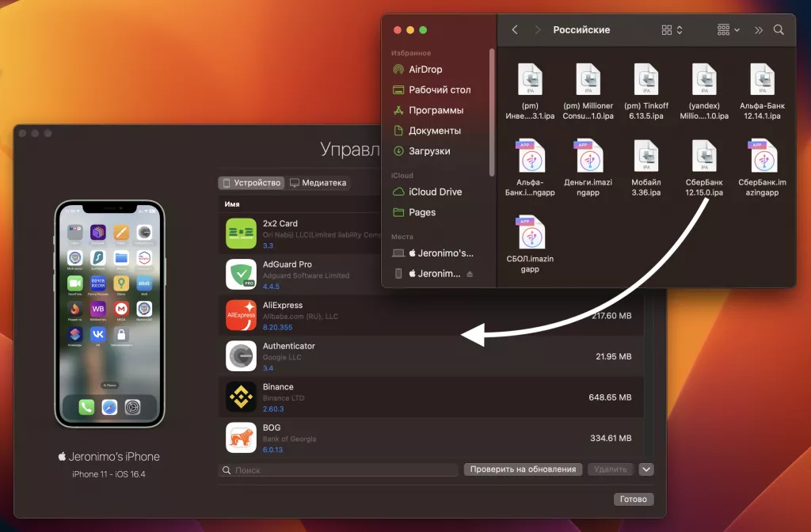The width and height of the screenshot is (811, 532).
Task: Go back in Finder navigation
Action: 515,30
